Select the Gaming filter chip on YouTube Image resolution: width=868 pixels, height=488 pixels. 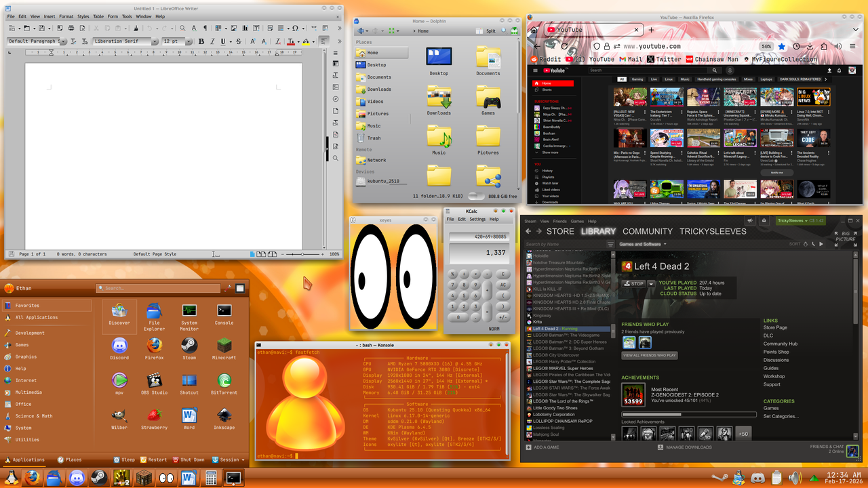click(x=637, y=79)
